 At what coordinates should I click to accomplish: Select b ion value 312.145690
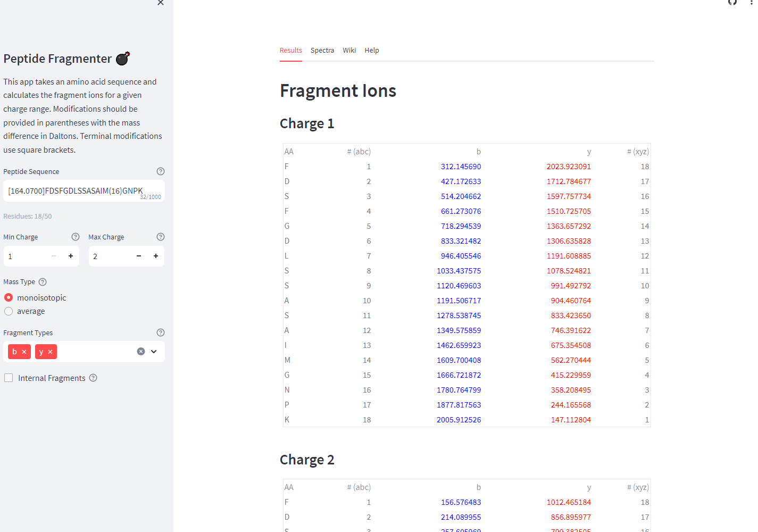tap(461, 167)
